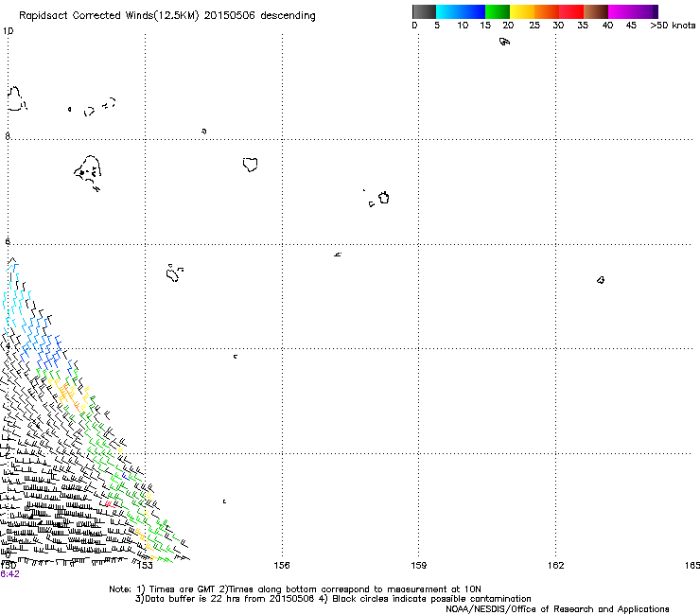Click the '>50 knots' legend label
Image resolution: width=700 pixels, height=615 pixels.
(673, 26)
